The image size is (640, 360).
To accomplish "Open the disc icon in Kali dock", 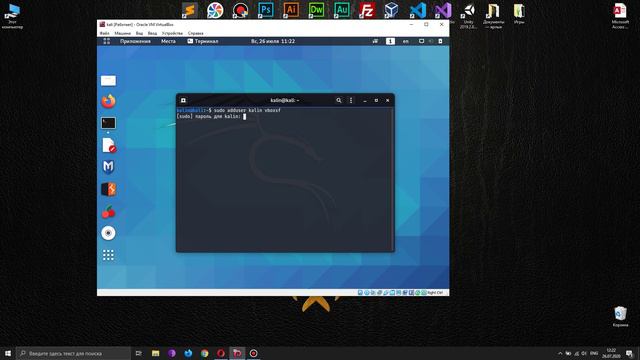I will point(108,233).
